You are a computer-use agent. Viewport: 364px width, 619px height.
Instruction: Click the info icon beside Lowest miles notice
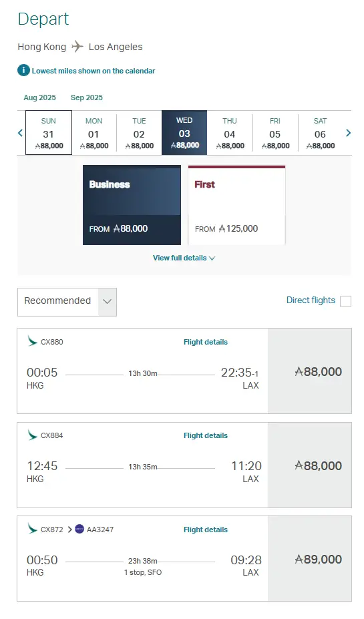coord(23,71)
